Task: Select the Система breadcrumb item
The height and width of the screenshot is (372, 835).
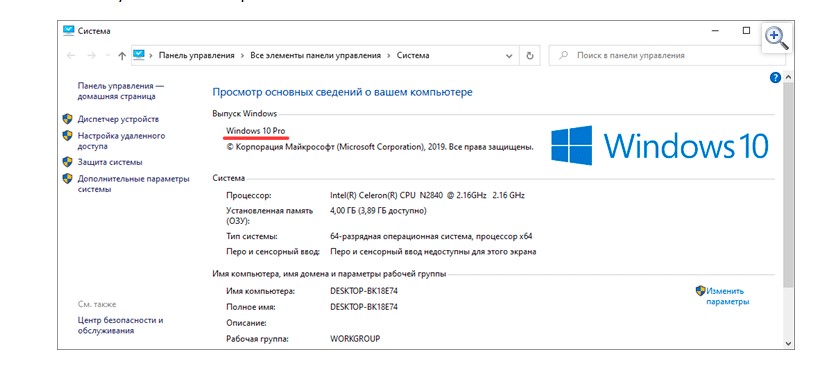Action: (x=413, y=55)
